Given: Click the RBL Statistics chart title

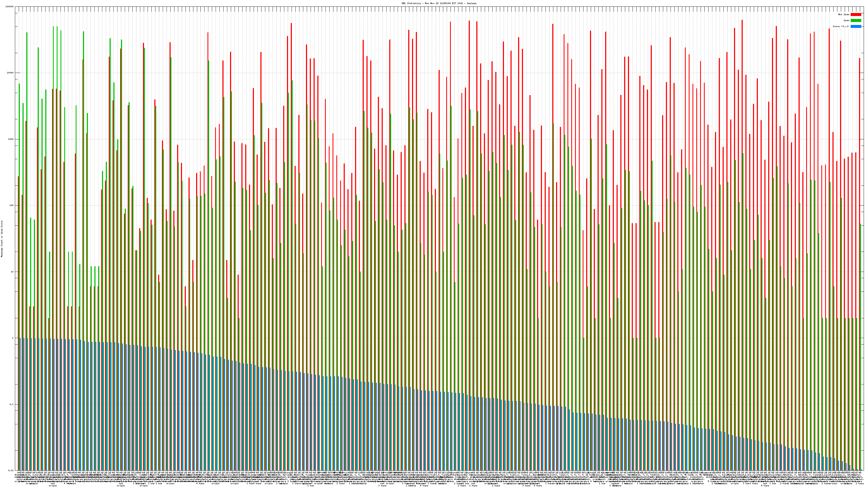Looking at the screenshot, I should 439,3.
